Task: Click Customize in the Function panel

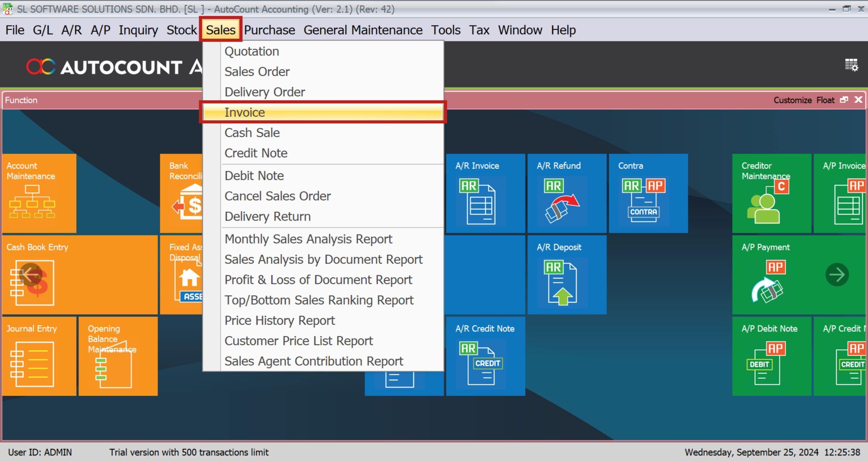Action: pos(792,100)
